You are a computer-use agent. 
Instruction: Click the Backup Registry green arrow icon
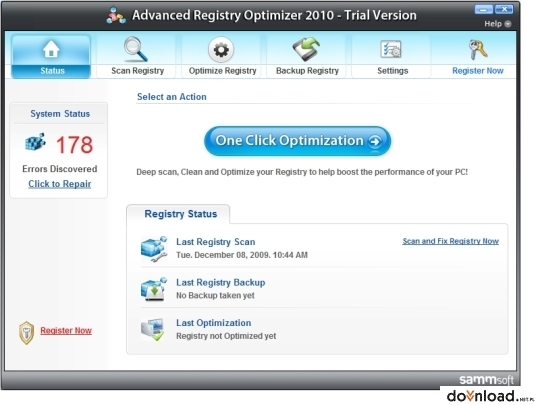coord(306,49)
